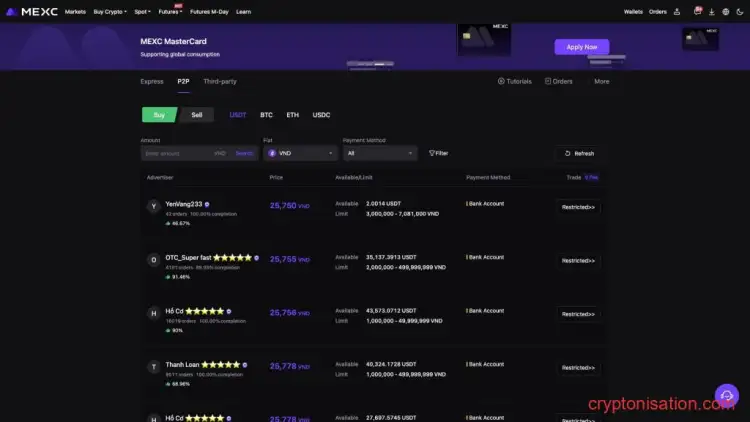The image size is (750, 422).
Task: Click Thanh Loan avatar icon
Action: [x=154, y=367]
